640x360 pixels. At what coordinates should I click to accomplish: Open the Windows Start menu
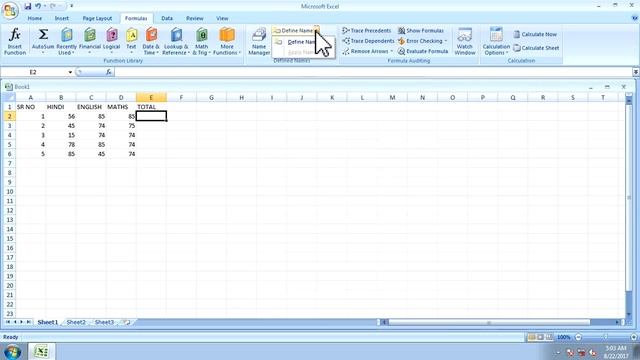click(12, 351)
